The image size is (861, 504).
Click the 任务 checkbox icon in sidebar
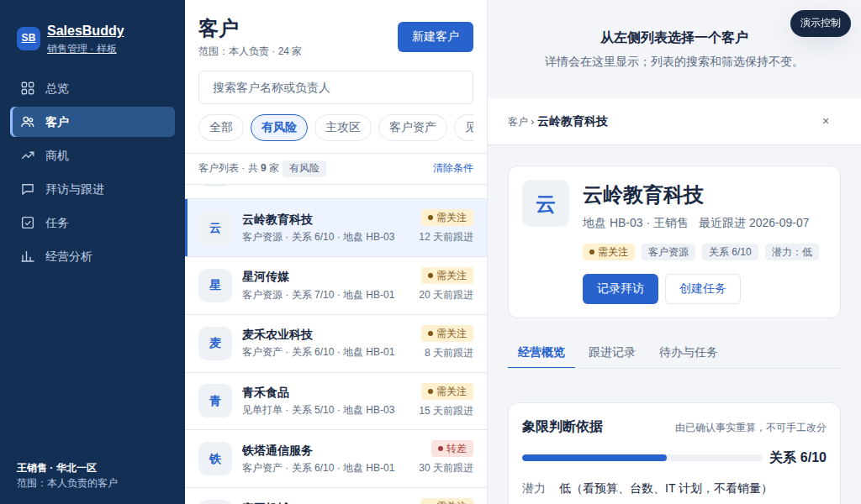(x=28, y=223)
